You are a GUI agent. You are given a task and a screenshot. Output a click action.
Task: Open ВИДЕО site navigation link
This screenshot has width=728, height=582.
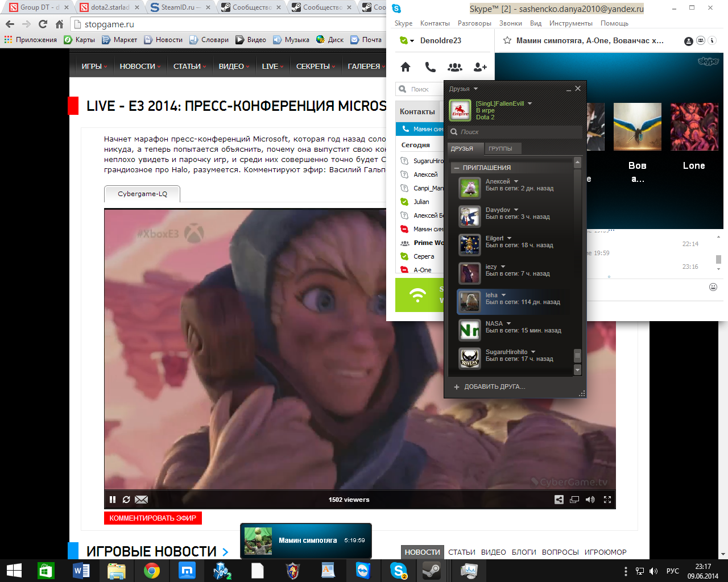[x=234, y=66]
